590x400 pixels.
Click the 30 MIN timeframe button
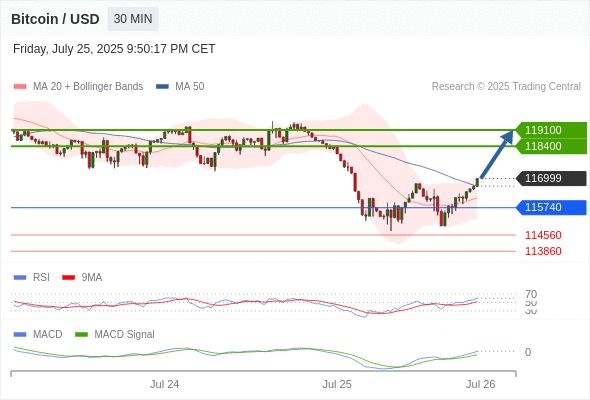click(133, 19)
